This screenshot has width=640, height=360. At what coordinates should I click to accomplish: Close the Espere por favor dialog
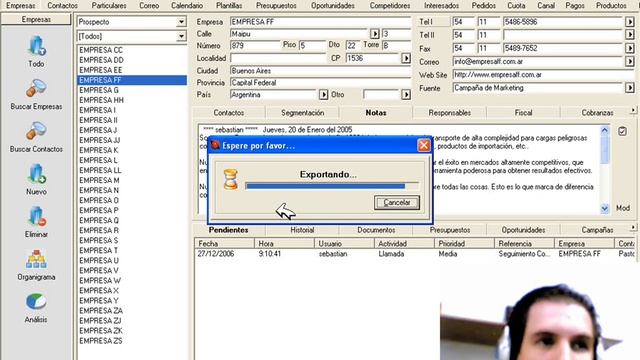coord(424,145)
